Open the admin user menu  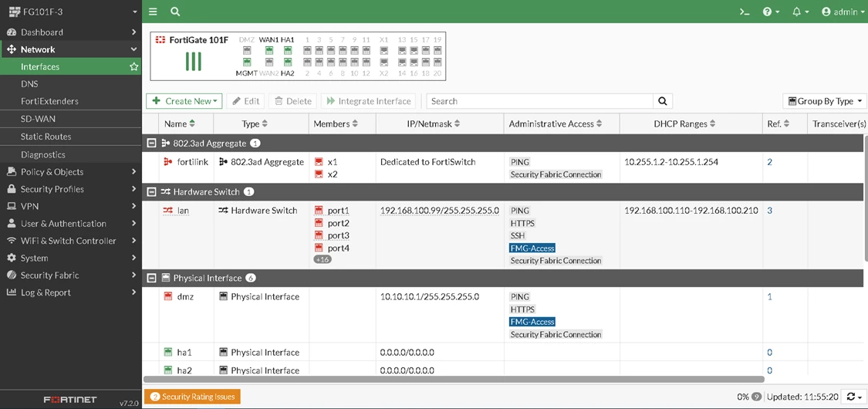point(843,12)
